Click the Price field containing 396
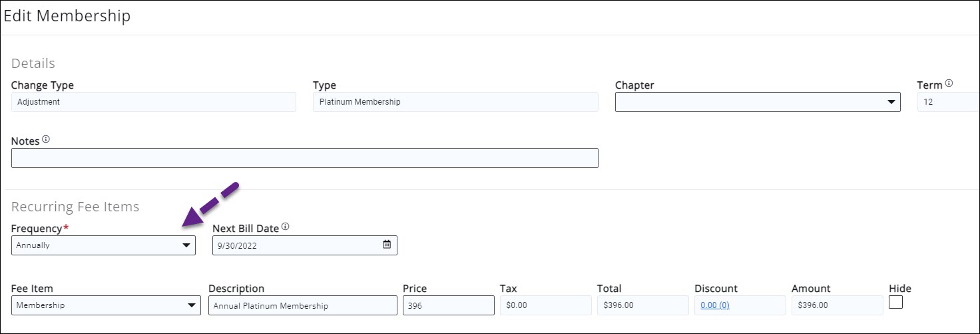This screenshot has width=980, height=334. pyautogui.click(x=448, y=305)
